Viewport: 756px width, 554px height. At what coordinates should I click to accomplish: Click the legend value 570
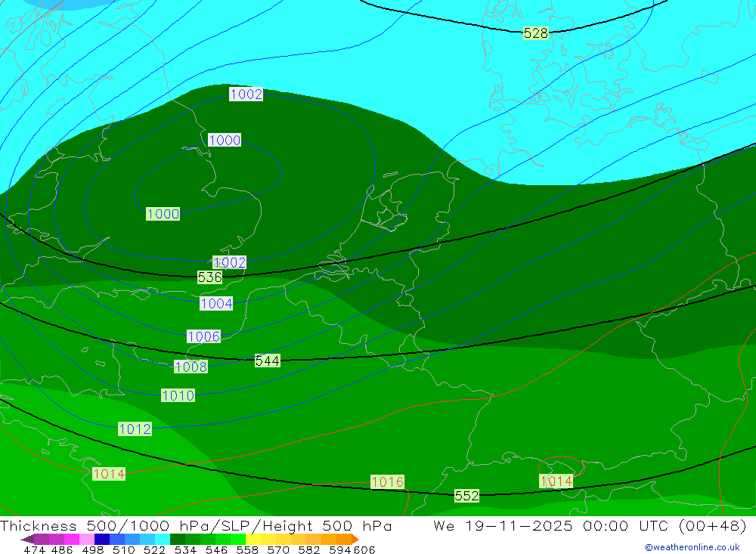[x=278, y=549]
